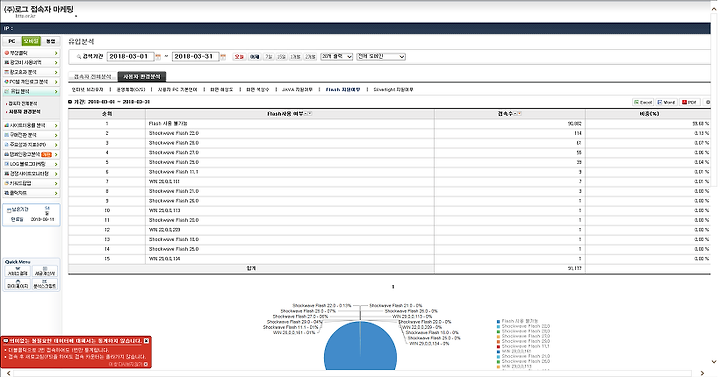This screenshot has width=720, height=377.
Task: Expand the first sidebar menu with its green chevron
Action: click(56, 53)
